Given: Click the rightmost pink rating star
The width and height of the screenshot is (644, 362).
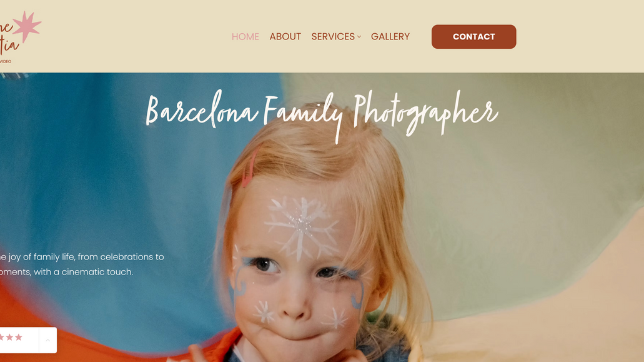Looking at the screenshot, I should pyautogui.click(x=19, y=338).
